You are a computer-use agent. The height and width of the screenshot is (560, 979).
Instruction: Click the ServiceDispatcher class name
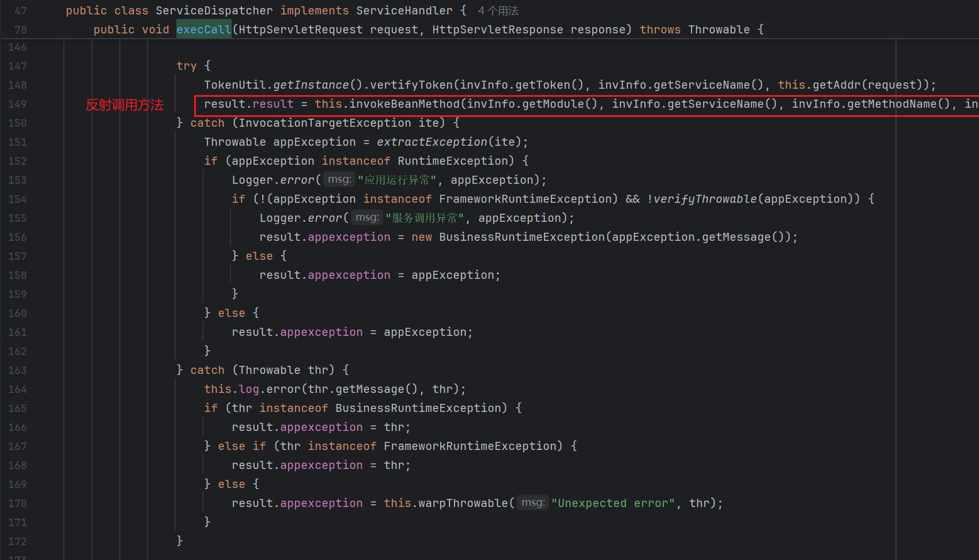click(214, 11)
